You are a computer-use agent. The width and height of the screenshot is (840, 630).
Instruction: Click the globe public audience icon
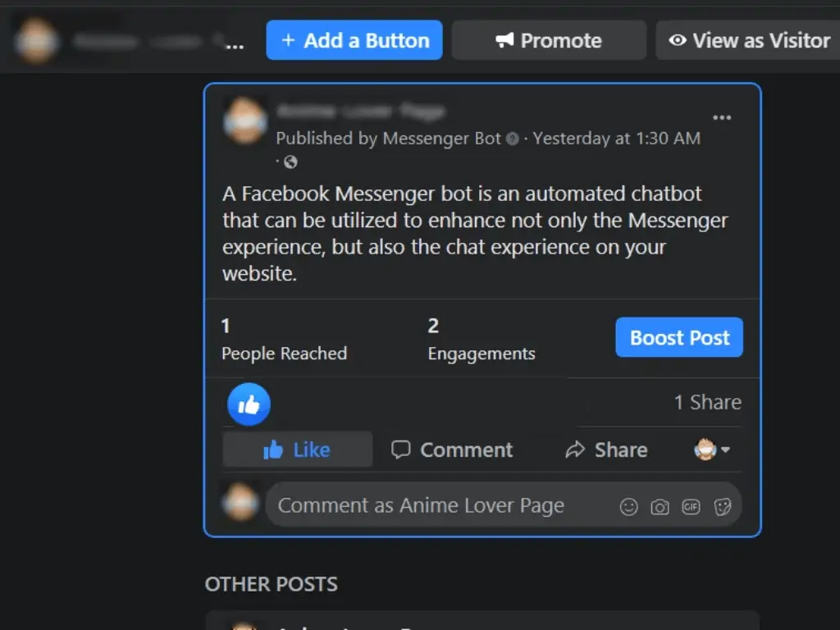(290, 162)
